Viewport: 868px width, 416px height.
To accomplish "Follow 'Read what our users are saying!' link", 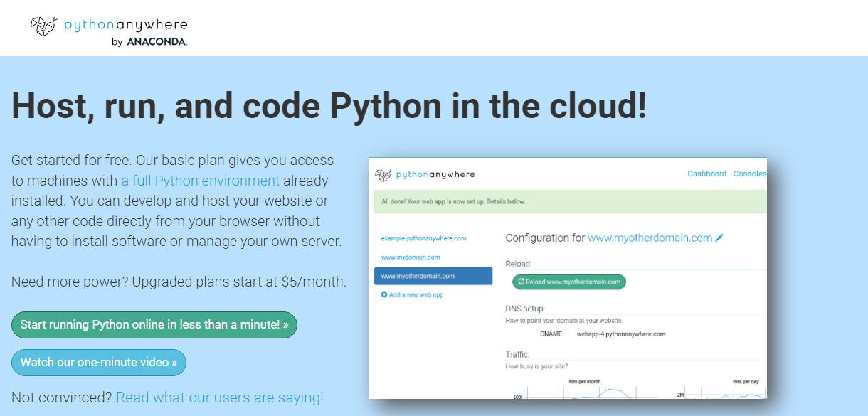I will tap(219, 398).
